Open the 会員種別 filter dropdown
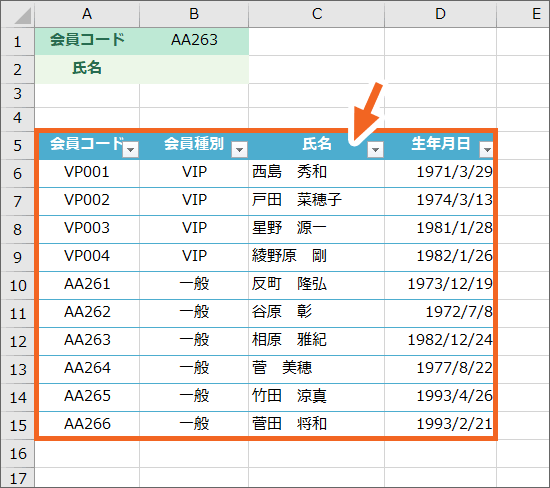The image size is (550, 488). 240,150
